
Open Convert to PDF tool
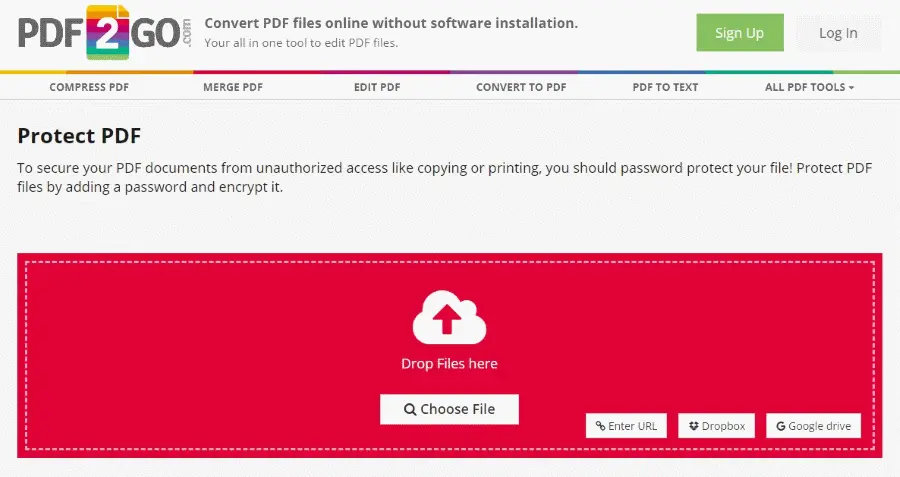(x=521, y=87)
